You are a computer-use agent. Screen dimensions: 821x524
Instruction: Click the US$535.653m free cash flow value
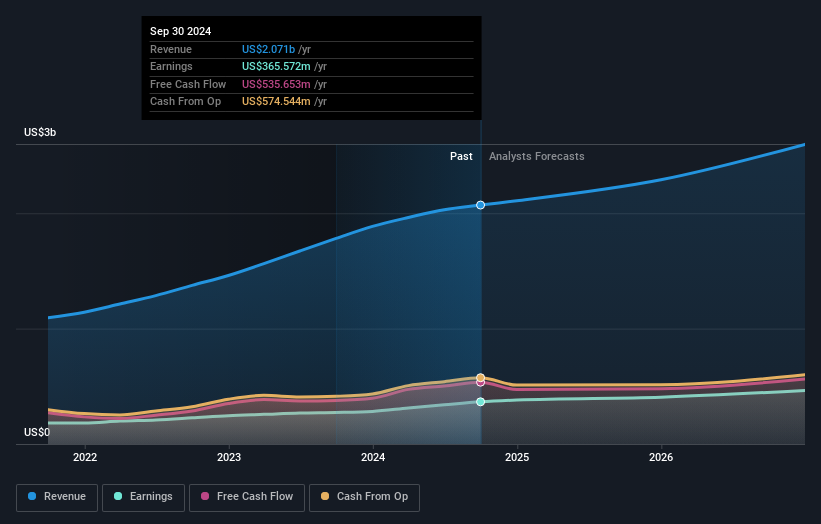(276, 84)
